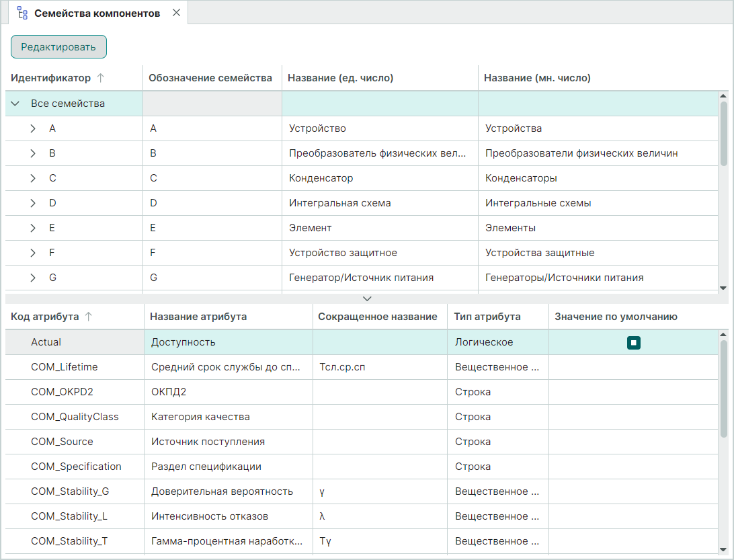Viewport: 734px width, 560px height.
Task: Expand family A row
Action: (x=33, y=128)
